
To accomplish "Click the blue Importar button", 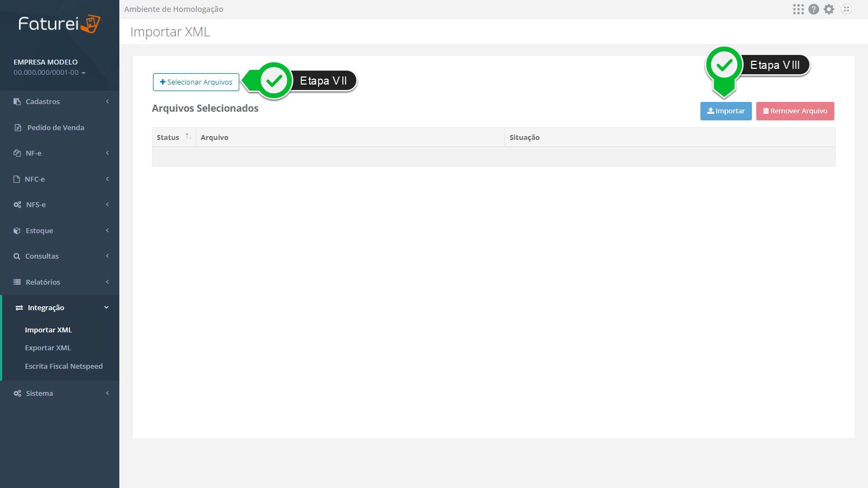I will [726, 111].
